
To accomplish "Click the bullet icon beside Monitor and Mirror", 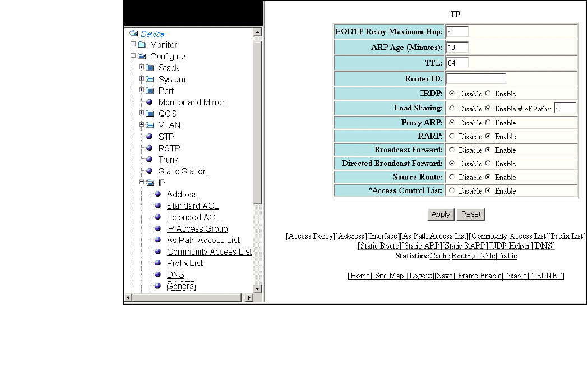I will tap(149, 102).
